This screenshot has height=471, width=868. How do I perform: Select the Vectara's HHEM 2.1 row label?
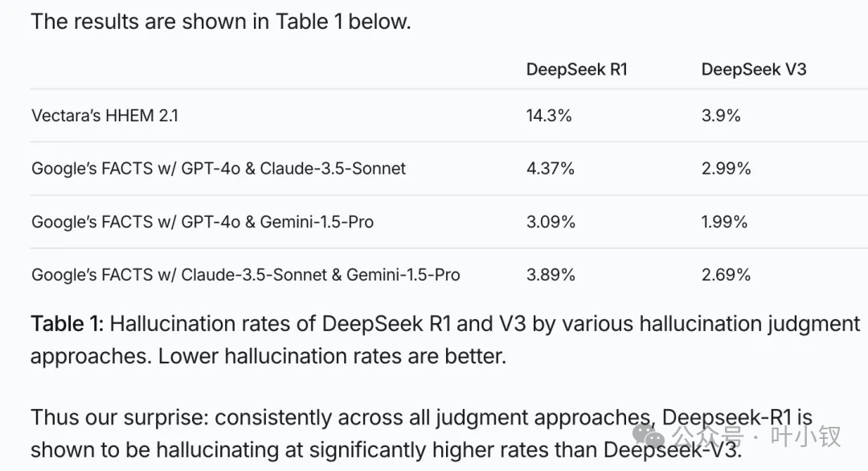[104, 115]
